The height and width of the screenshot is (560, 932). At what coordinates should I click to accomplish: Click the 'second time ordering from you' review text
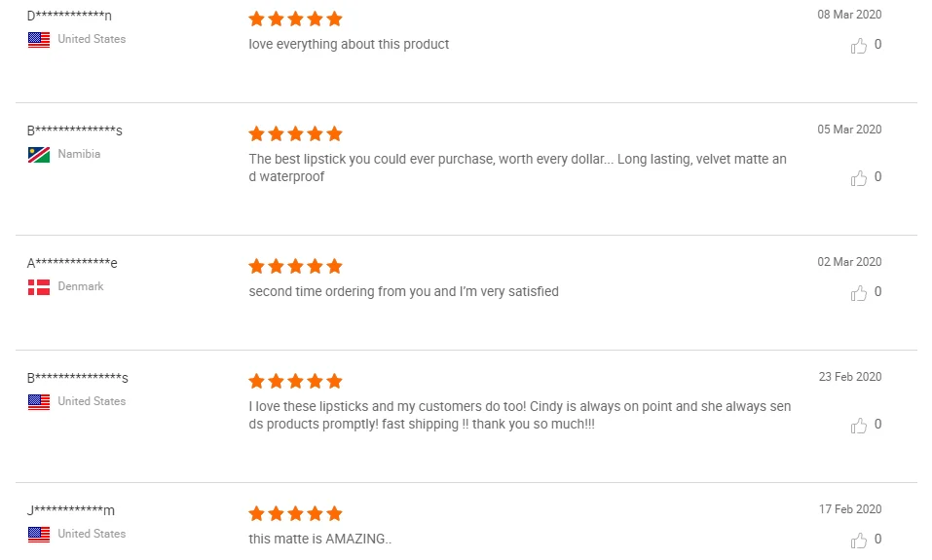coord(403,291)
